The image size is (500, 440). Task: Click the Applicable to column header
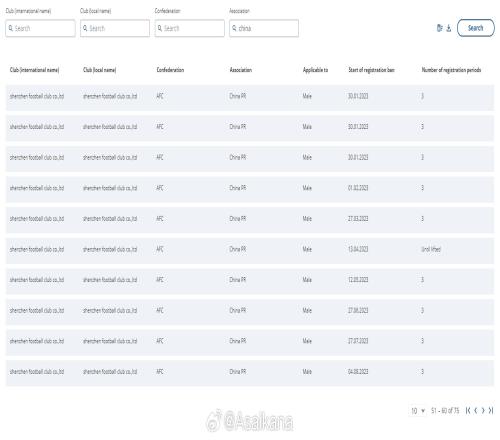[315, 70]
